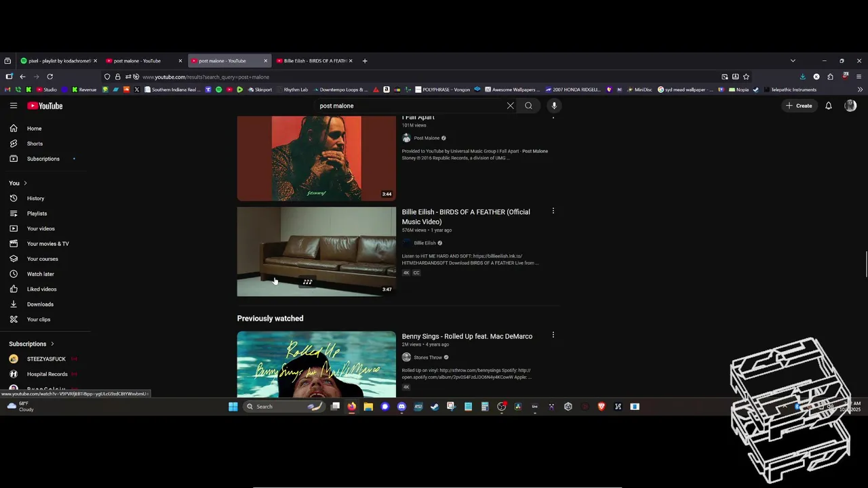
Task: Switch to the first post malone YouTube tab
Action: point(142,61)
